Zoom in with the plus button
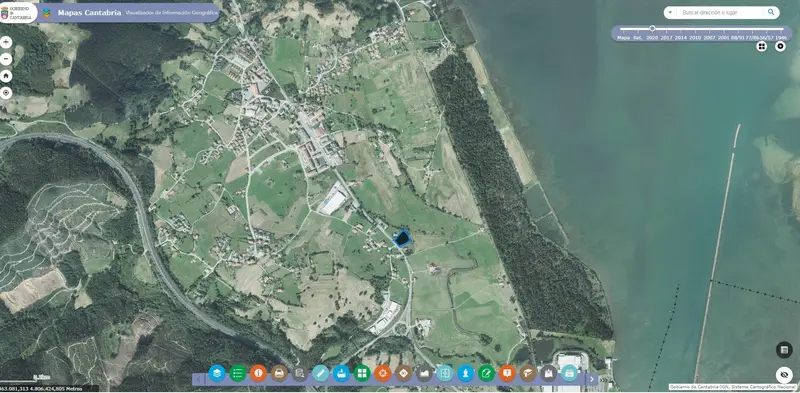This screenshot has width=800, height=393. (6, 42)
